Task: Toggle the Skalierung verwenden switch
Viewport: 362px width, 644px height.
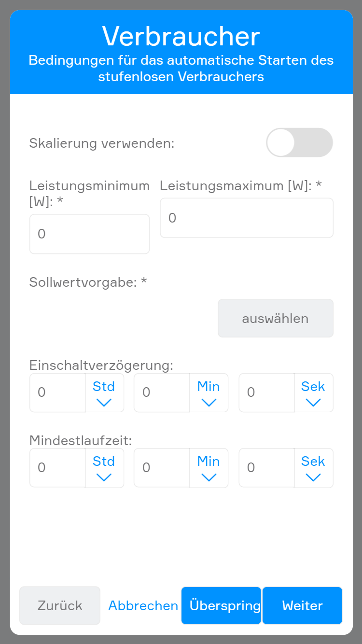Action: pos(299,142)
